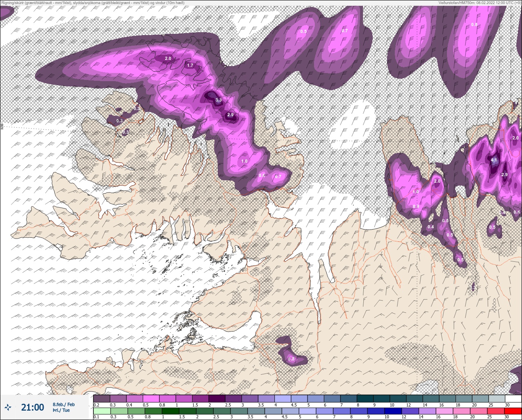Select the upper legend swatch between 1 and 1.5
This screenshot has height=420, width=522.
pyautogui.click(x=184, y=398)
